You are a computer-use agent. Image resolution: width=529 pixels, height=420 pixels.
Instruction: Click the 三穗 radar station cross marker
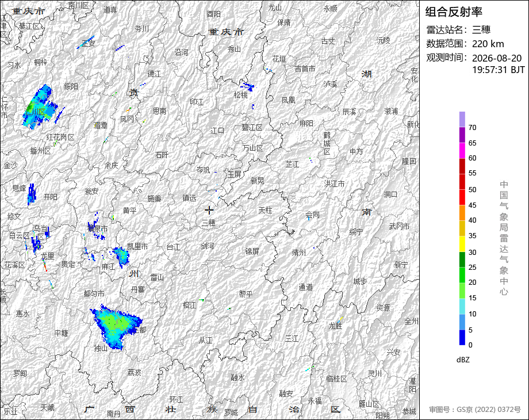(209, 211)
